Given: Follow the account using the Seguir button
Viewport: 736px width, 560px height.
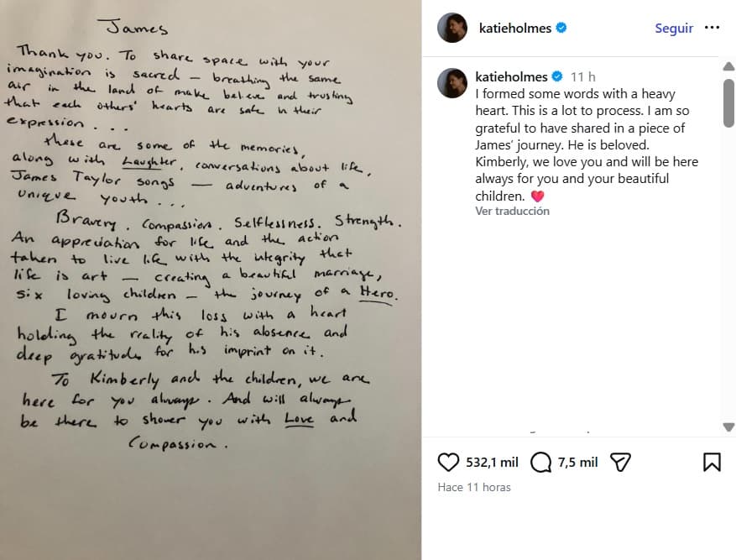Looking at the screenshot, I should coord(674,28).
